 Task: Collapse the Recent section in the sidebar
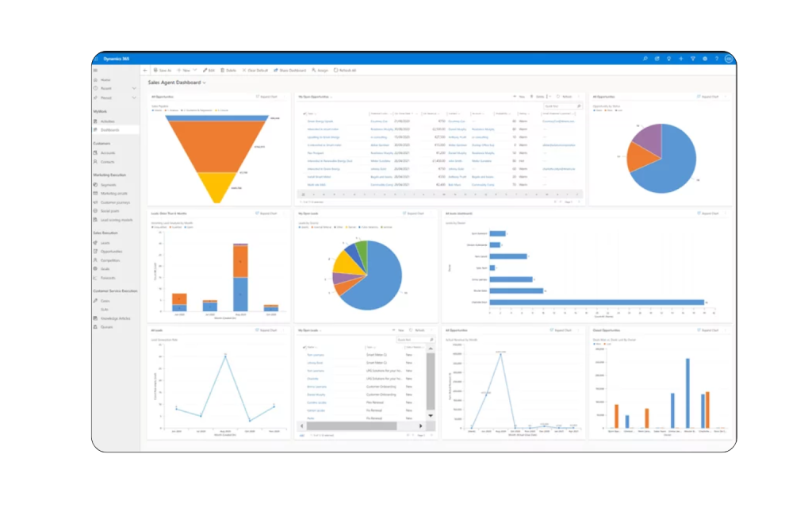click(x=135, y=88)
